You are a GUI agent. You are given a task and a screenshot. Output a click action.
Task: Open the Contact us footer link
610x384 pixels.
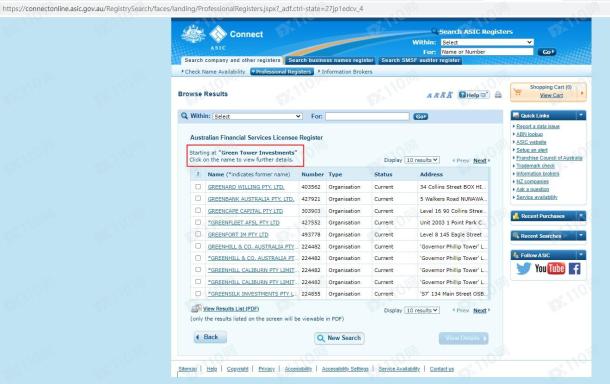[442, 369]
